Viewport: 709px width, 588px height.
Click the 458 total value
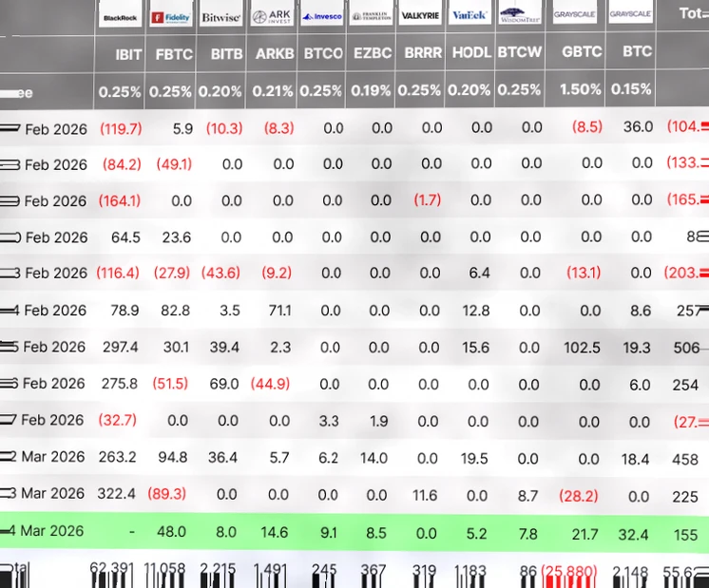pyautogui.click(x=685, y=460)
